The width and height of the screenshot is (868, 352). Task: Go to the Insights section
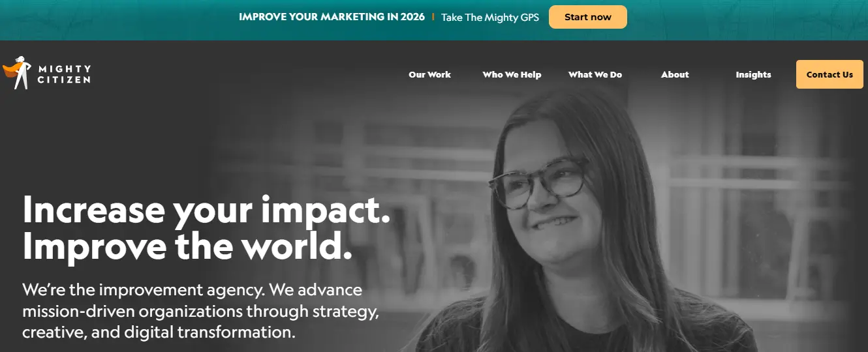point(753,74)
